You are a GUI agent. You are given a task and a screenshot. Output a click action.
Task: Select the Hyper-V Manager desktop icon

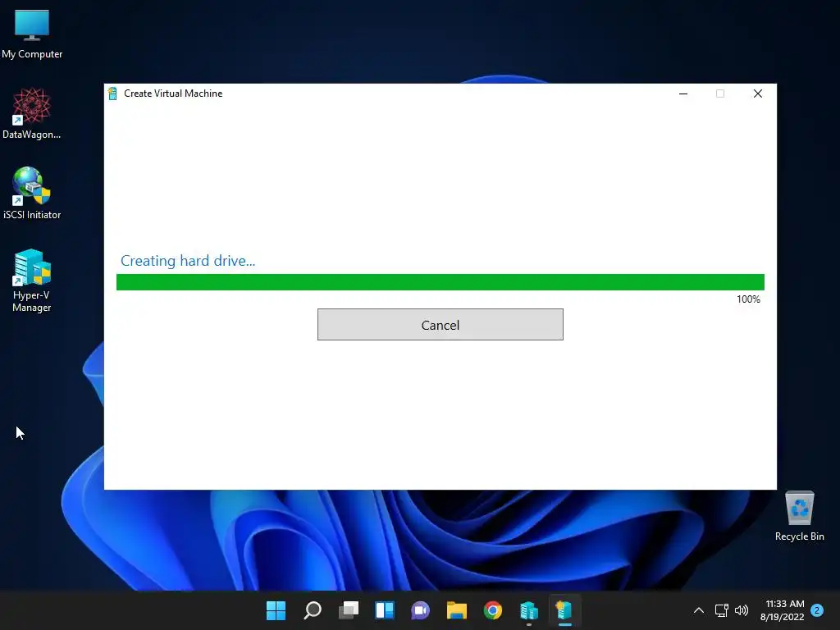(32, 281)
